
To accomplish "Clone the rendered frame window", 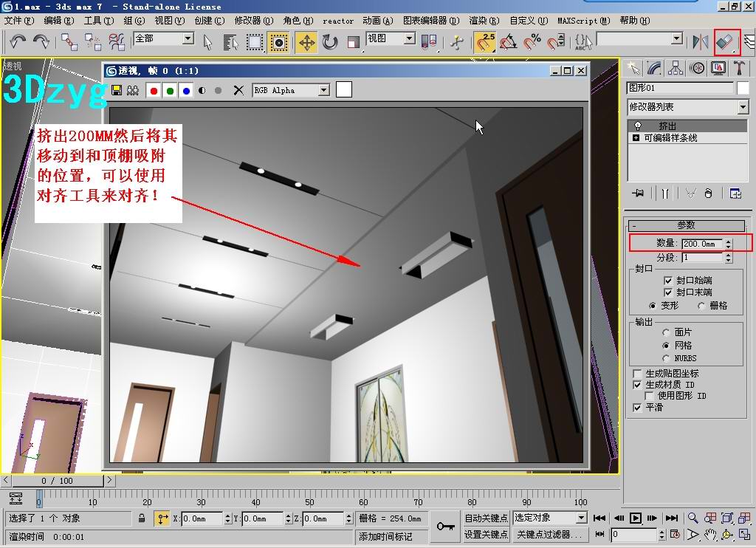I will coord(133,90).
